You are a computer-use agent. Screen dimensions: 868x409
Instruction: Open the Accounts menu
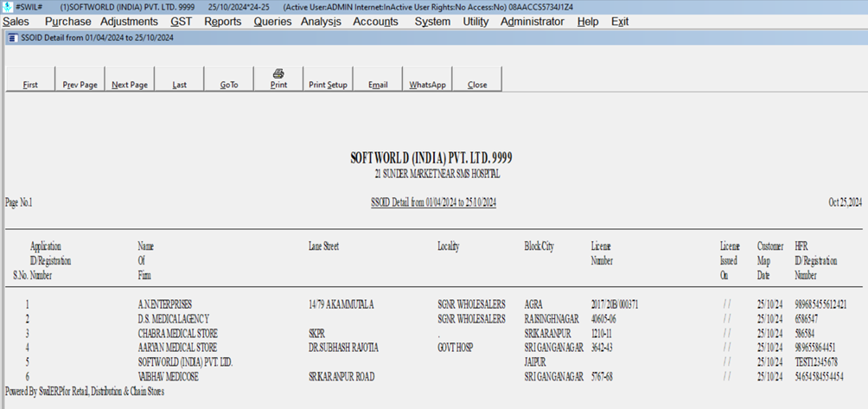click(375, 22)
